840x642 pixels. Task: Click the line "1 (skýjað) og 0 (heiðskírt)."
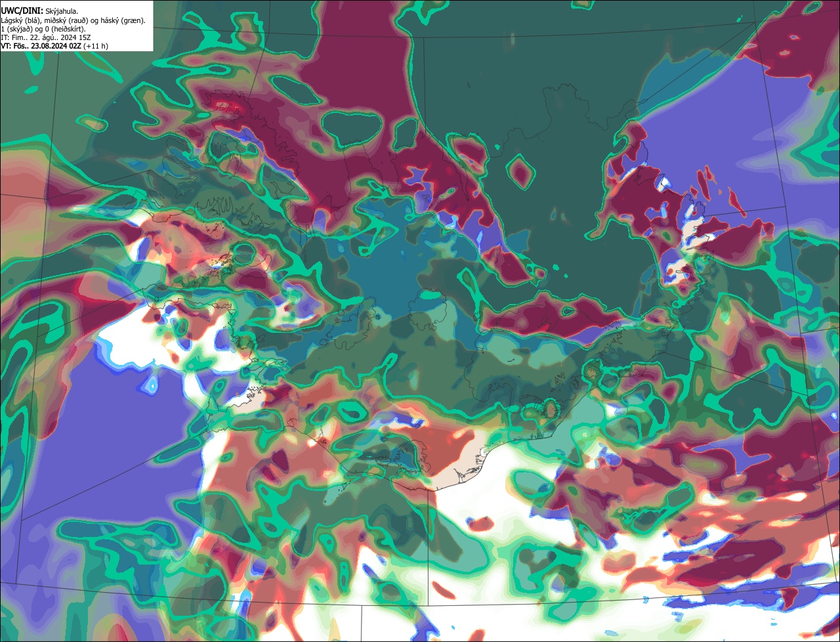43,29
